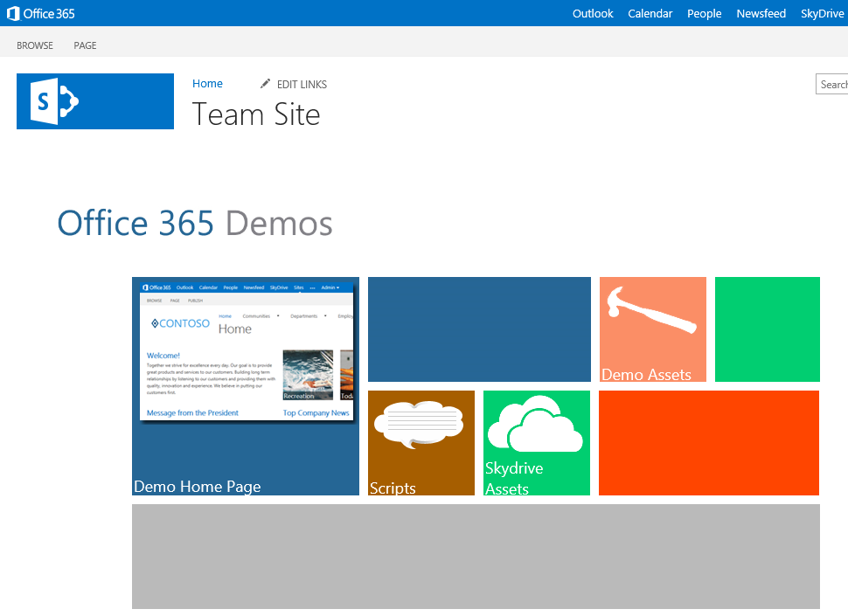Click inside the Search box

(x=831, y=84)
